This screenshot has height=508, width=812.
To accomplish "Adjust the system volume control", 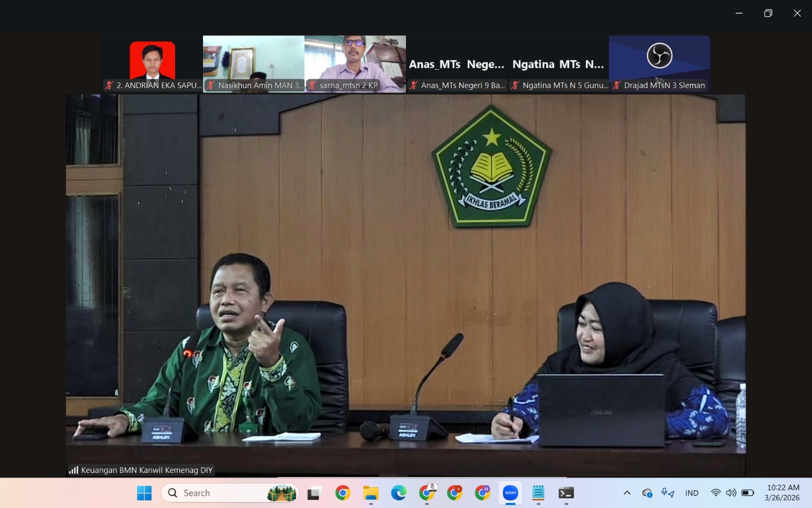I will (731, 492).
